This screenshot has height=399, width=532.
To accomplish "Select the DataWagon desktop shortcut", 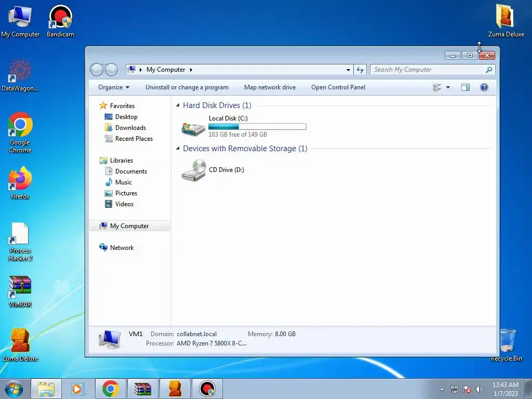I will 20,76.
